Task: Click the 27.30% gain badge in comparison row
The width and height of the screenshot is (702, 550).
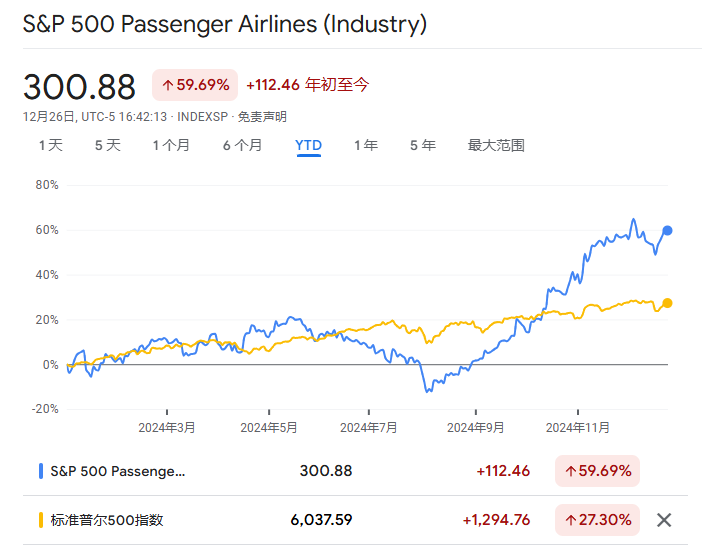Action: click(x=597, y=520)
